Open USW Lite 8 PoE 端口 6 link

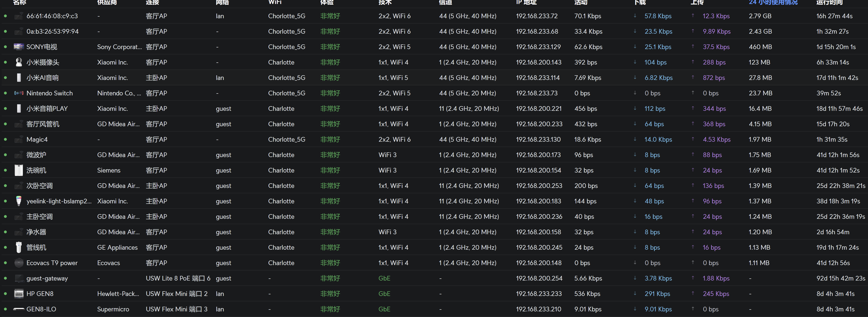point(178,278)
